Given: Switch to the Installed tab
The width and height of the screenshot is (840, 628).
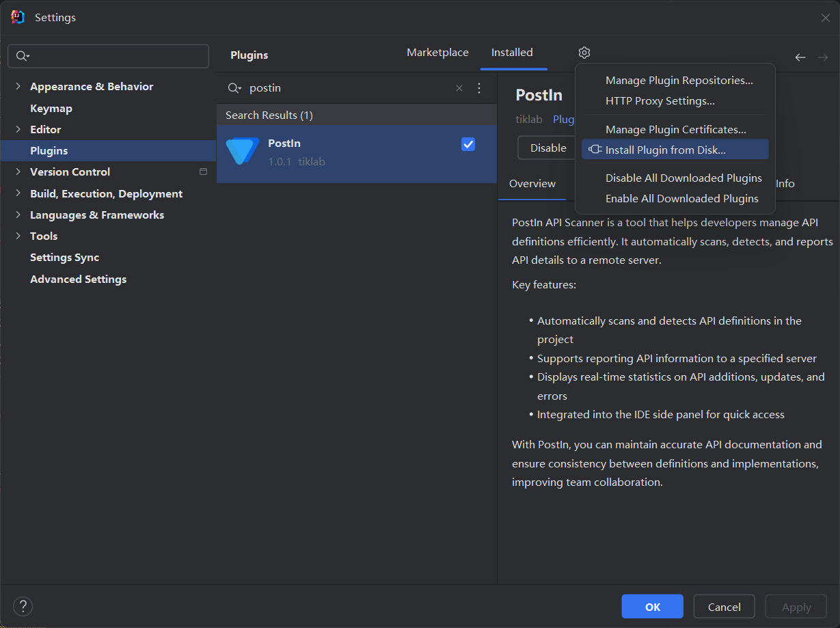Looking at the screenshot, I should [512, 53].
